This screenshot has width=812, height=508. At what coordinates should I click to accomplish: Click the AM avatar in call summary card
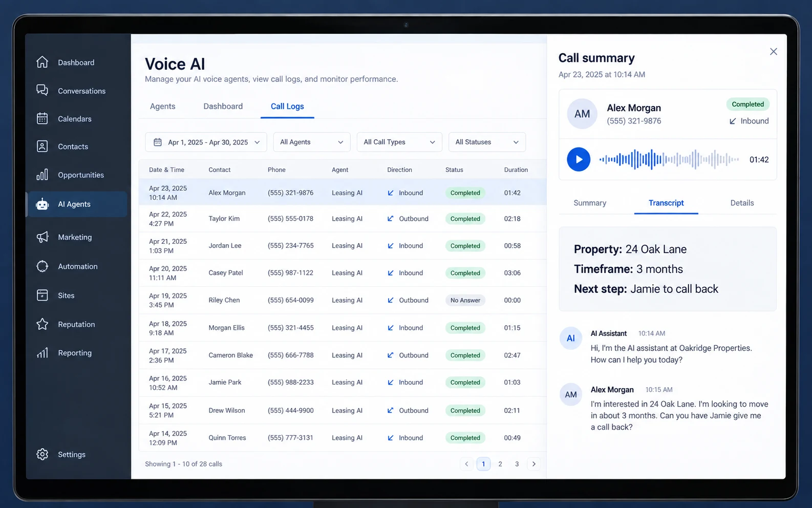coord(582,114)
